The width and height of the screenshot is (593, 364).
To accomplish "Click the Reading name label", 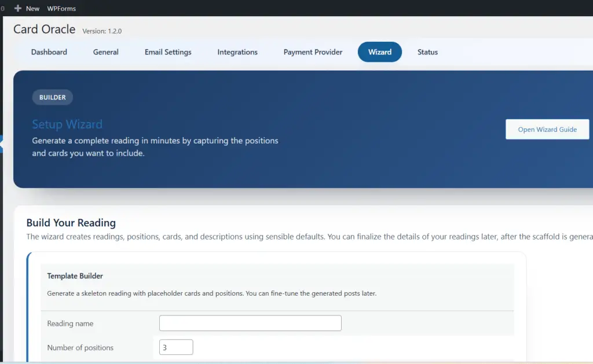I will pyautogui.click(x=70, y=323).
